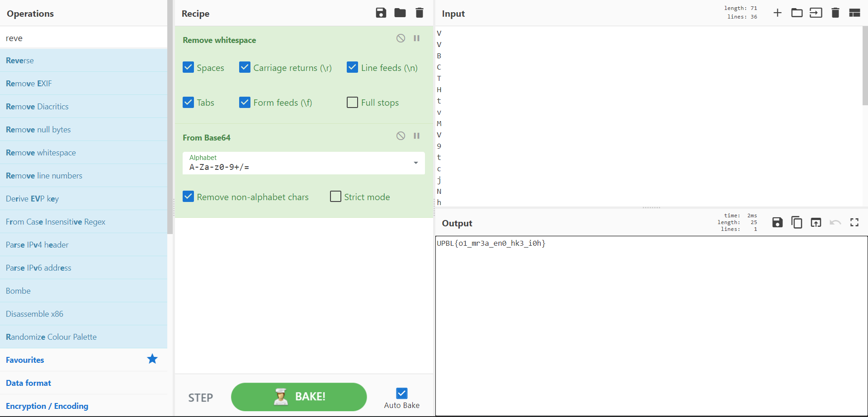868x417 pixels.
Task: Maximise the Output pane
Action: 854,222
